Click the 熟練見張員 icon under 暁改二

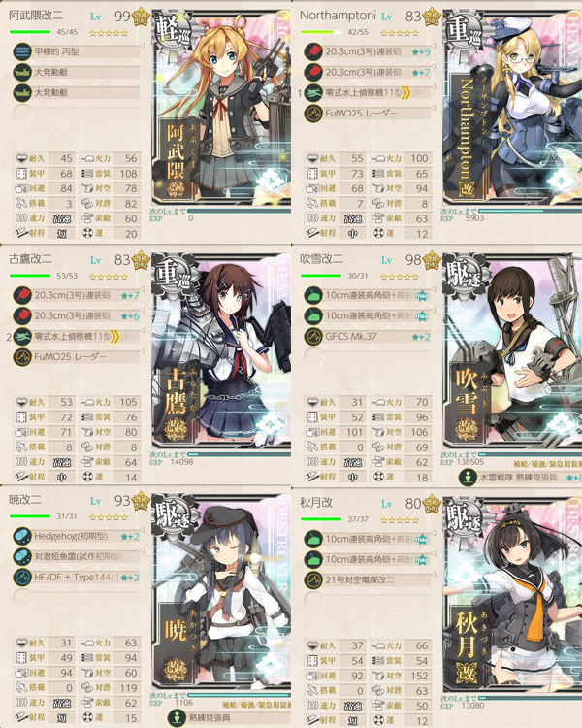[177, 717]
